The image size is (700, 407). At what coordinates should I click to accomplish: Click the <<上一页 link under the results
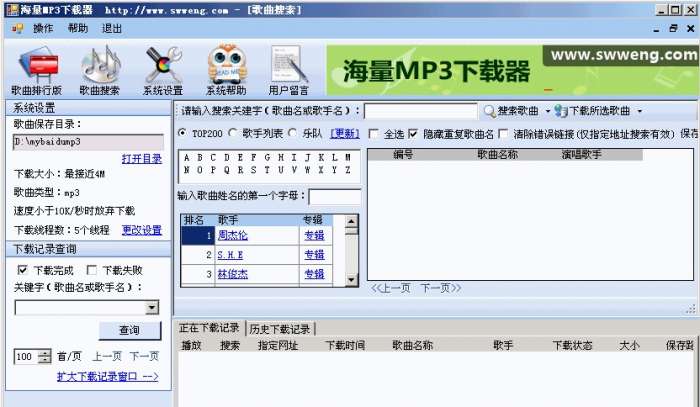click(391, 288)
